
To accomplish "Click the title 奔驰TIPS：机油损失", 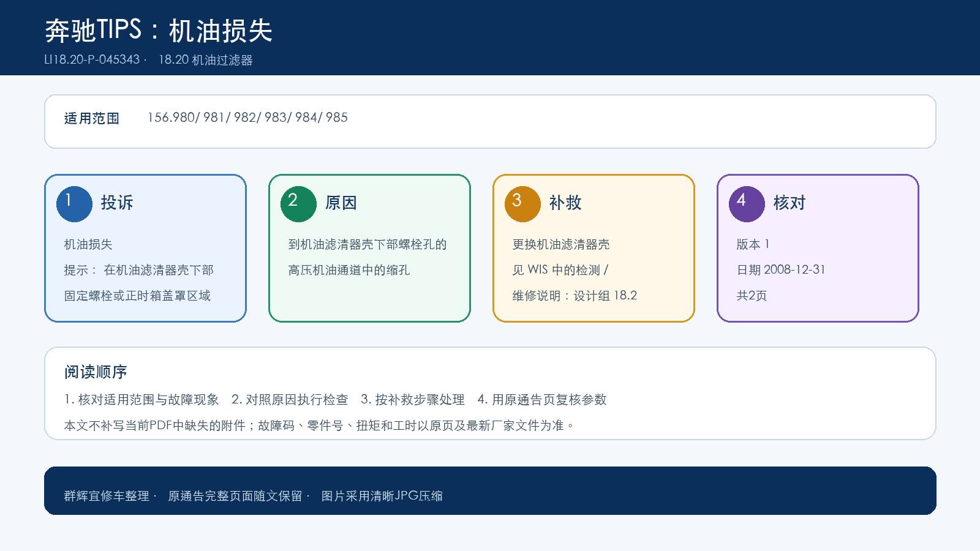I will point(159,31).
